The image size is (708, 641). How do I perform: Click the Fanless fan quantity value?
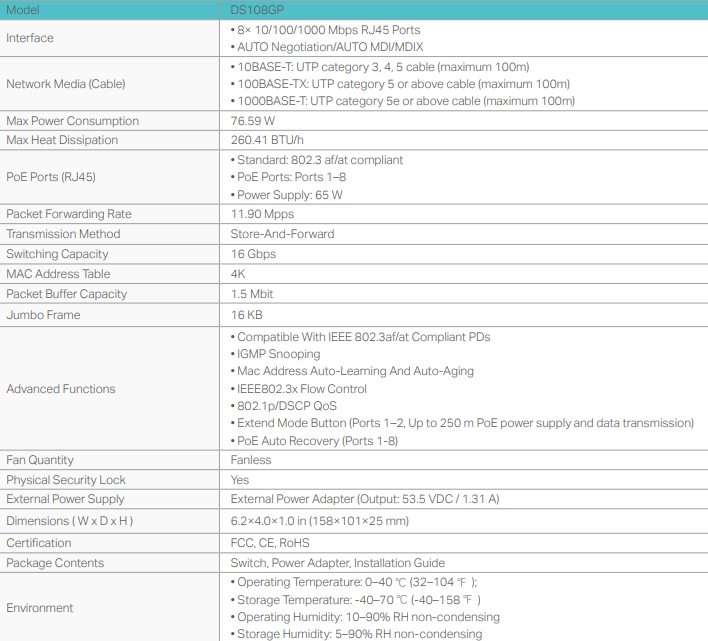point(251,460)
